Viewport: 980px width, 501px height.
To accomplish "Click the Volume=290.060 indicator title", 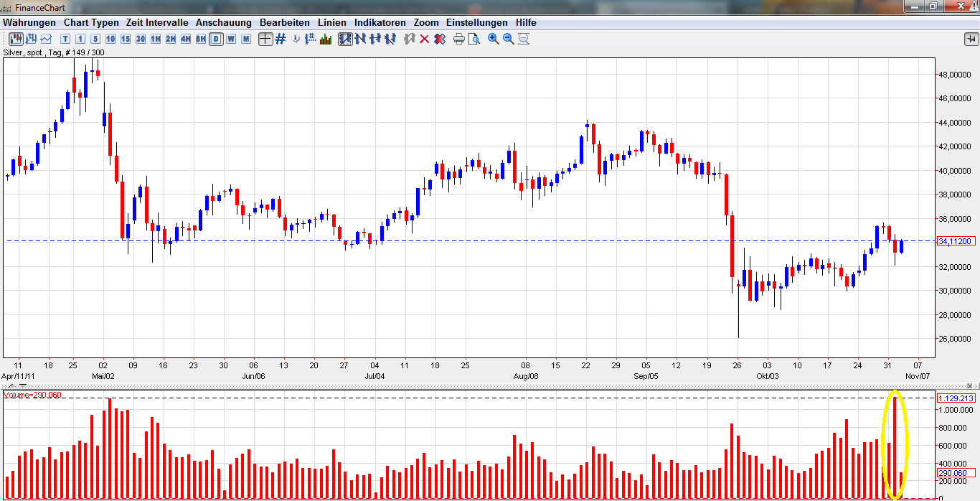I will pos(33,395).
